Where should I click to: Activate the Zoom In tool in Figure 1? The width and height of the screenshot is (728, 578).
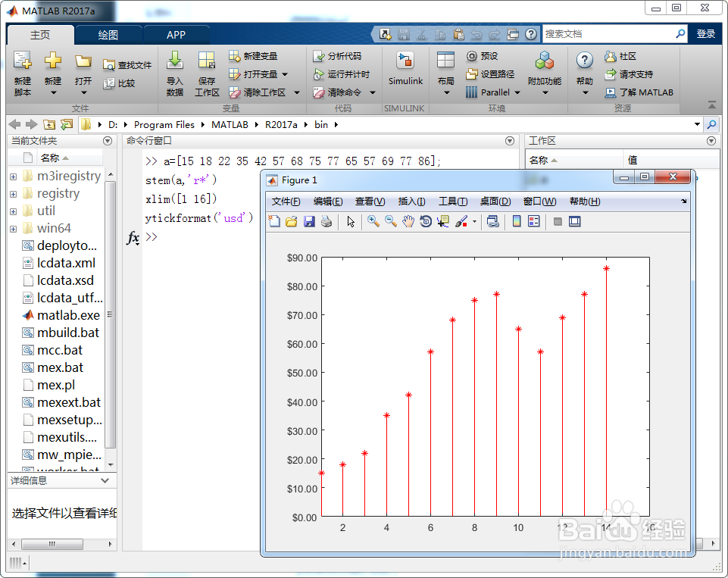coord(373,221)
